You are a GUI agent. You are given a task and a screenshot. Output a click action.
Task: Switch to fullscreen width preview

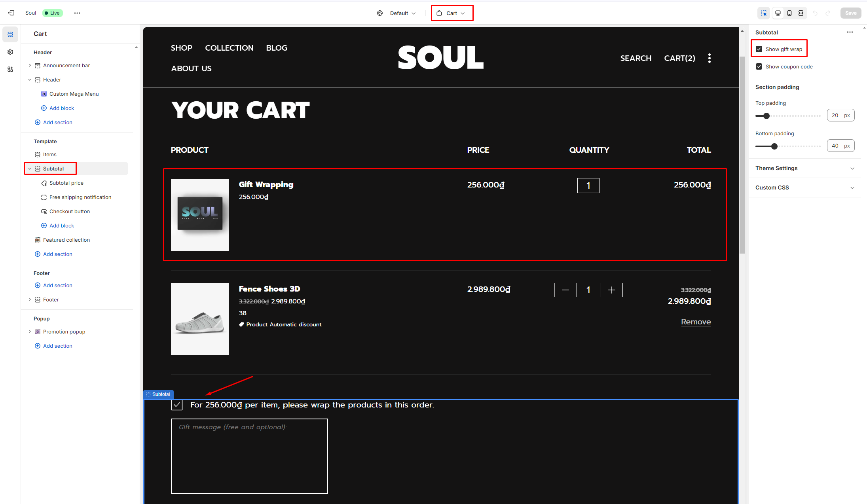801,13
